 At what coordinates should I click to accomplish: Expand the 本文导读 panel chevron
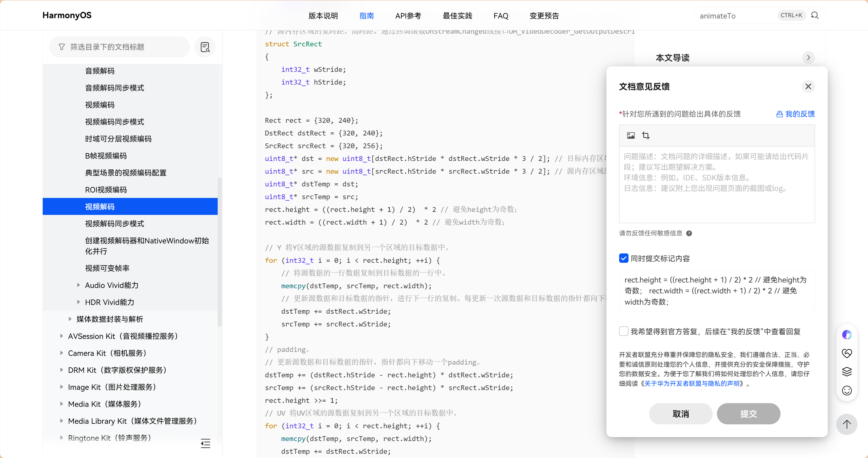tap(808, 58)
